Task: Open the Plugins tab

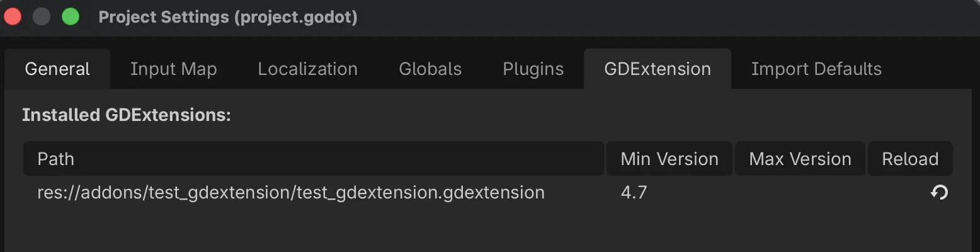Action: tap(533, 69)
